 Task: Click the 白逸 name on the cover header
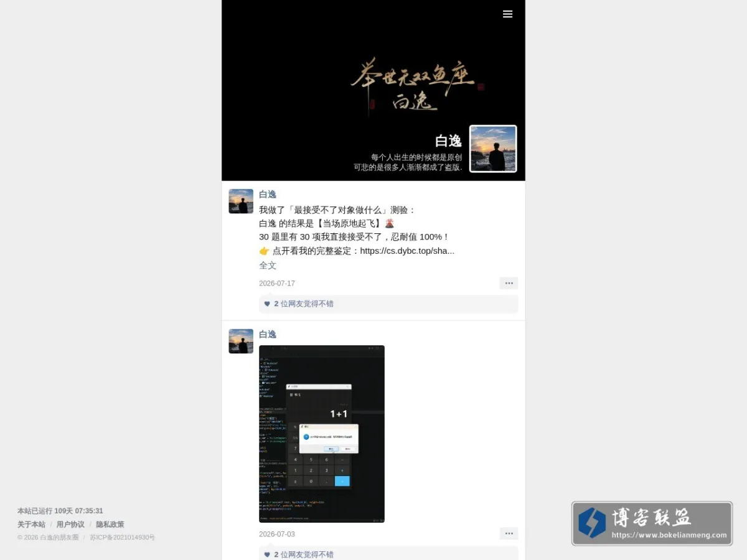[x=448, y=141]
